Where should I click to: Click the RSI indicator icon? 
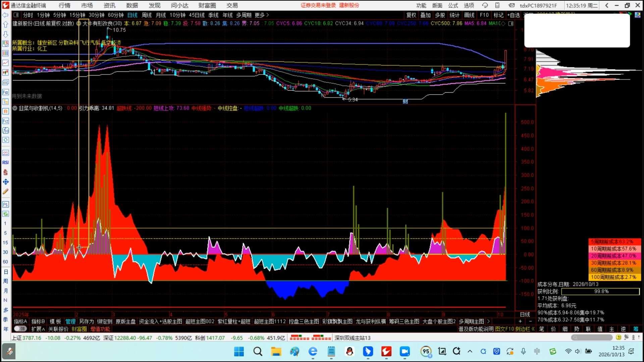(x=5, y=163)
